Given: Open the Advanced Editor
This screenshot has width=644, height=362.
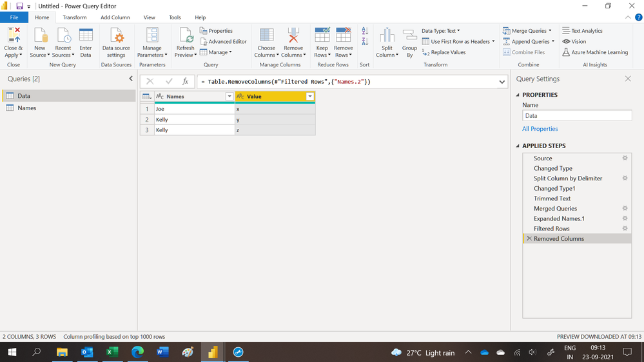Looking at the screenshot, I should point(224,41).
